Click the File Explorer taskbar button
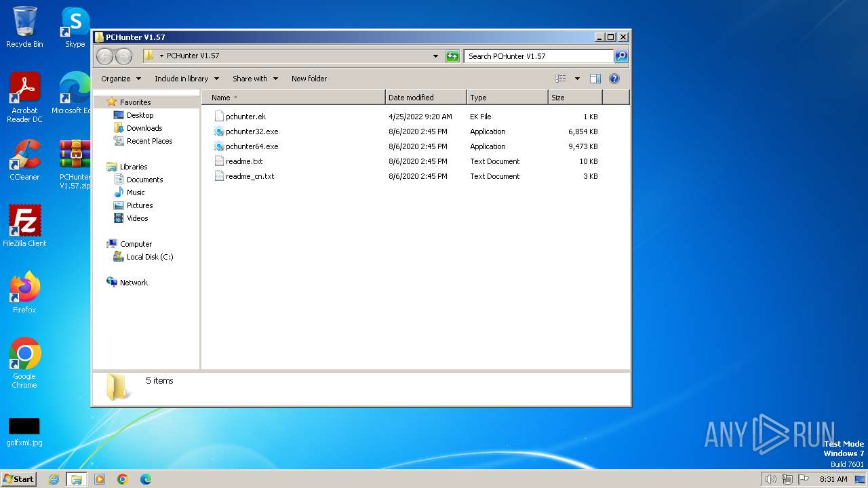 [x=77, y=479]
